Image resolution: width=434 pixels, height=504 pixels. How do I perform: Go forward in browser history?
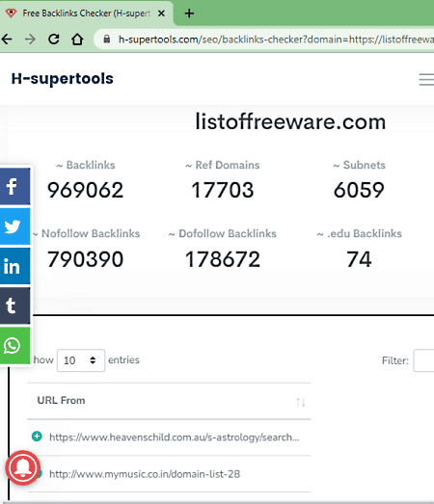30,40
